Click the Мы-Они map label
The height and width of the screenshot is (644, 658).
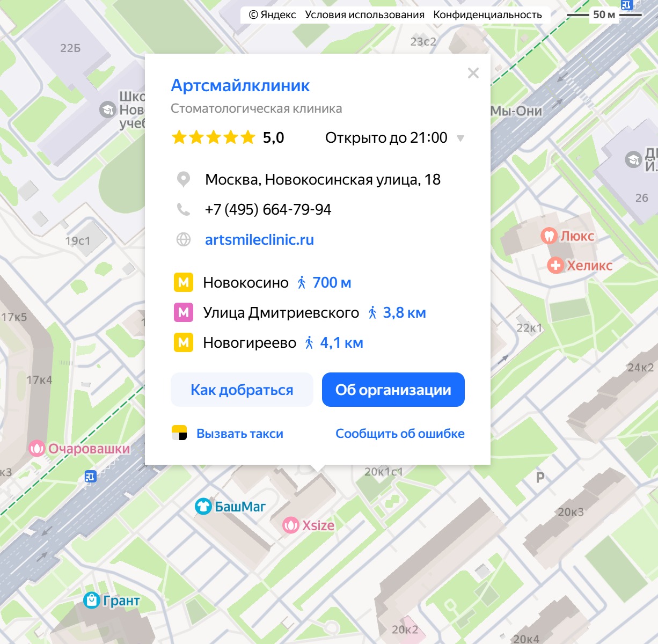click(516, 111)
